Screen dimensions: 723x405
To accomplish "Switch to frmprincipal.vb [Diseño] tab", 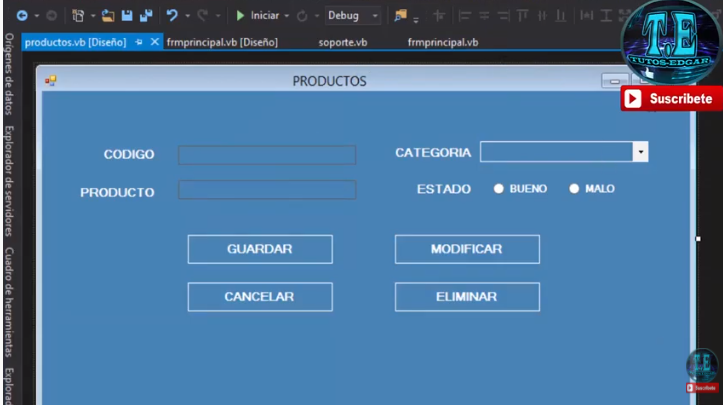I will click(x=222, y=42).
